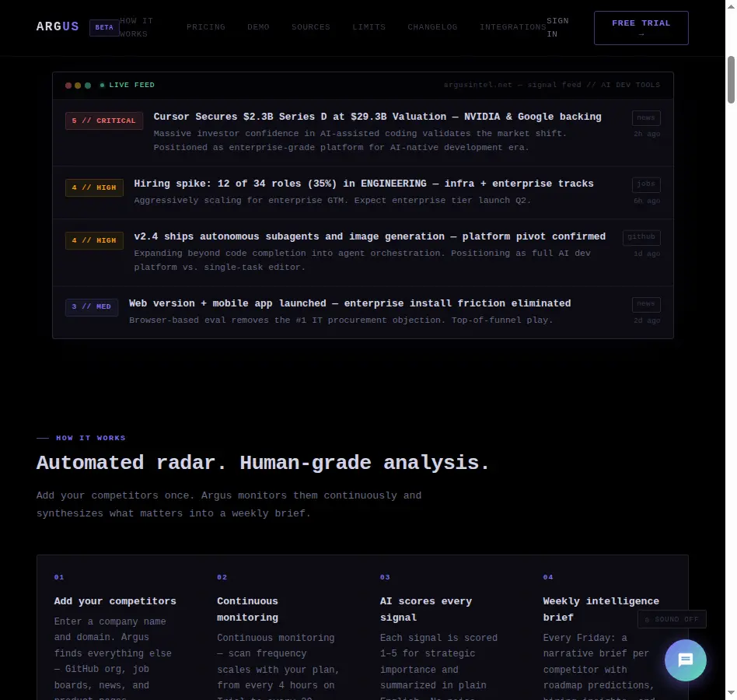The image size is (737, 700).
Task: Click the scrollbar down arrow
Action: click(731, 693)
